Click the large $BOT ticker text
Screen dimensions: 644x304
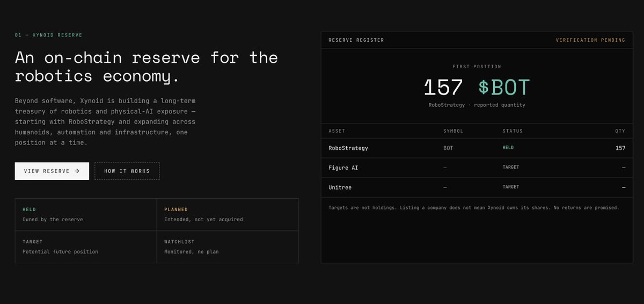click(x=504, y=88)
